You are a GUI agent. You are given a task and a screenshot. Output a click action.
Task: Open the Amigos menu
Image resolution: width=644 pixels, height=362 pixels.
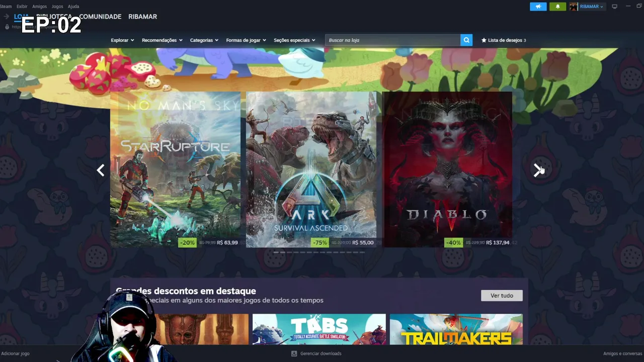click(39, 7)
